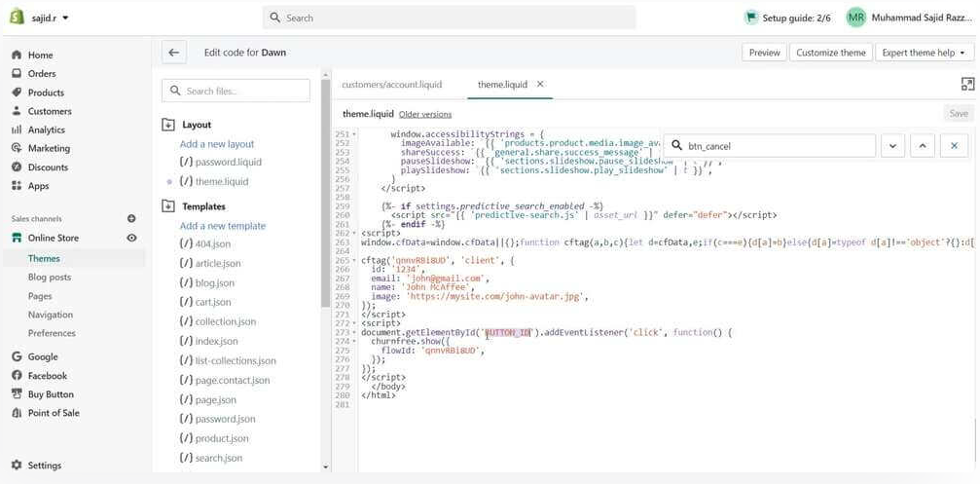980x484 pixels.
Task: Open 404.json template
Action: click(212, 243)
